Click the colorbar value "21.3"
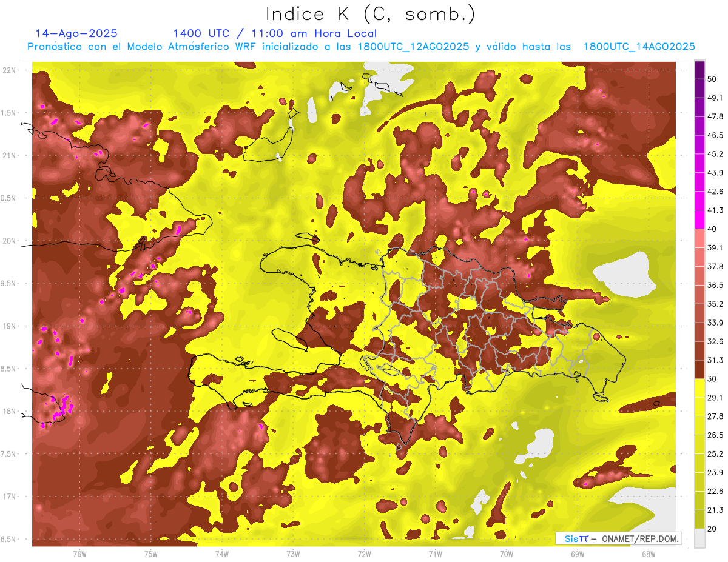The image size is (728, 562). tap(715, 510)
